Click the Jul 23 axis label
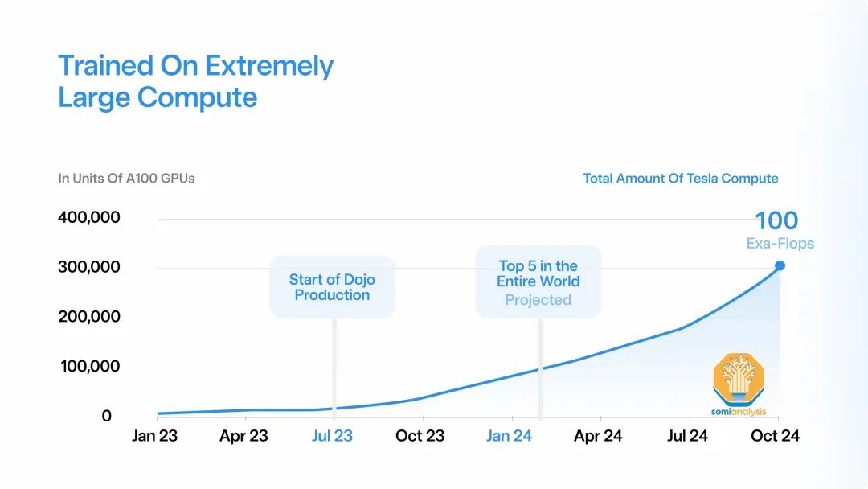 (332, 436)
